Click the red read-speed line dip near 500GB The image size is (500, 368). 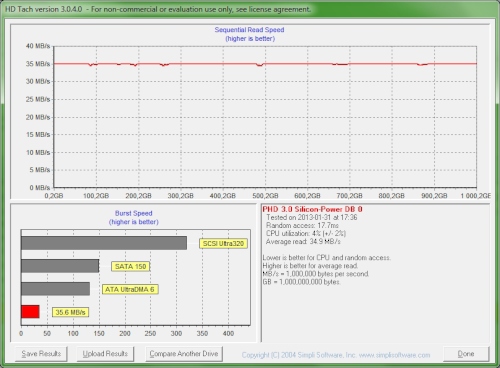(260, 65)
